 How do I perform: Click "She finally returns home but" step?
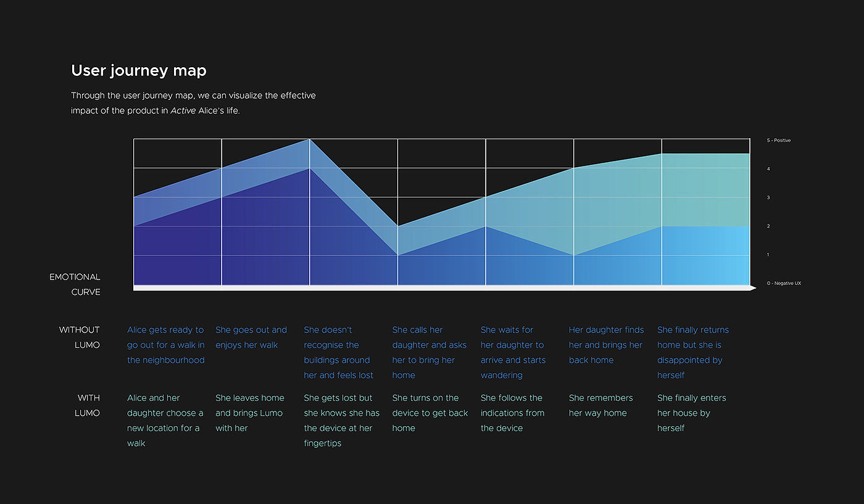click(692, 352)
